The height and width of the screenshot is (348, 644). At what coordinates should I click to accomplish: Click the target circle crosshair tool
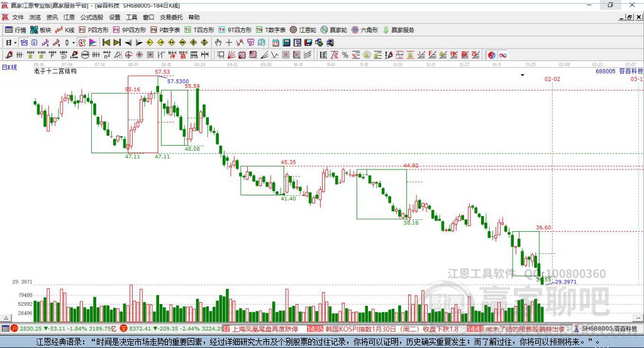coord(128,55)
